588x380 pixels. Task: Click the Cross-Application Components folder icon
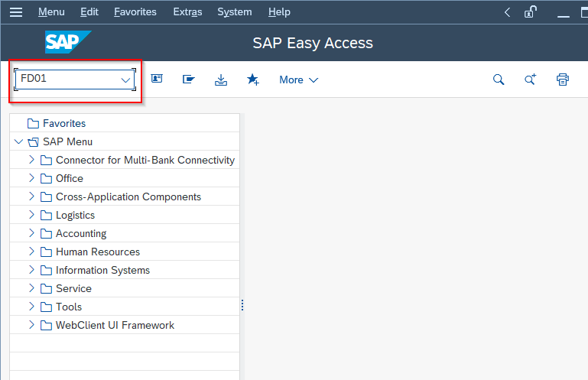(46, 197)
